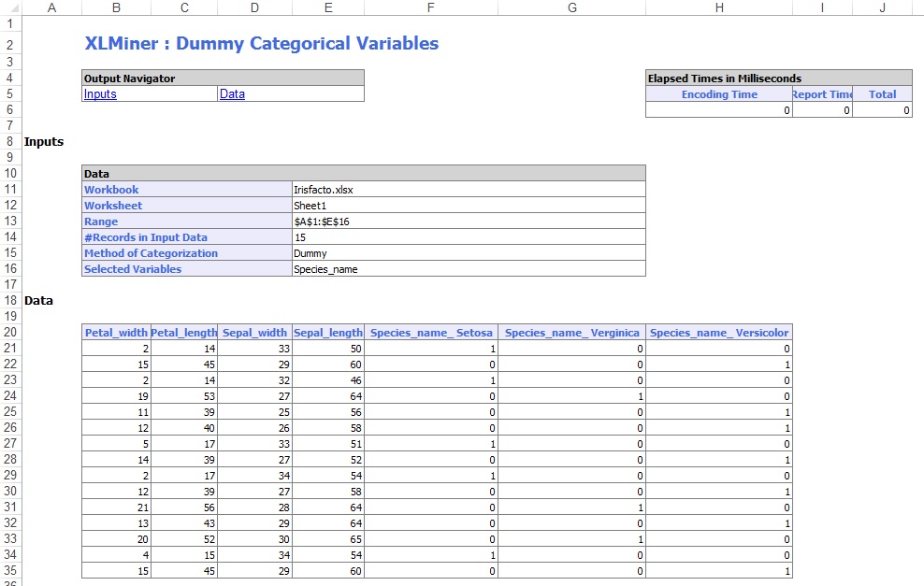Click the Petal_width column header cell
This screenshot has width=924, height=586.
coord(116,333)
